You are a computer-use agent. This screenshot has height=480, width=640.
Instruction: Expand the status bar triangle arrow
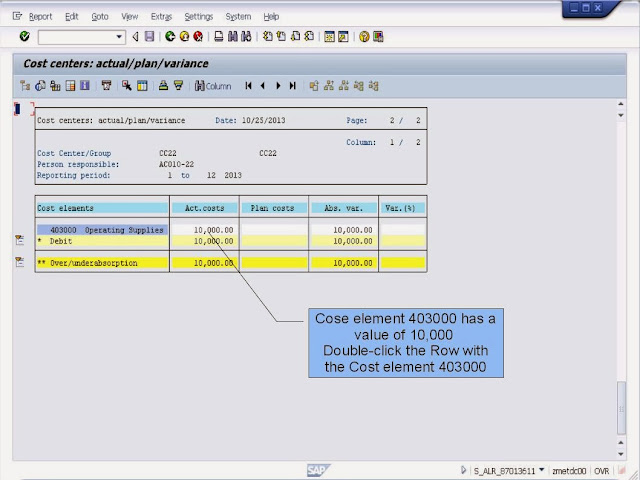pyautogui.click(x=463, y=470)
